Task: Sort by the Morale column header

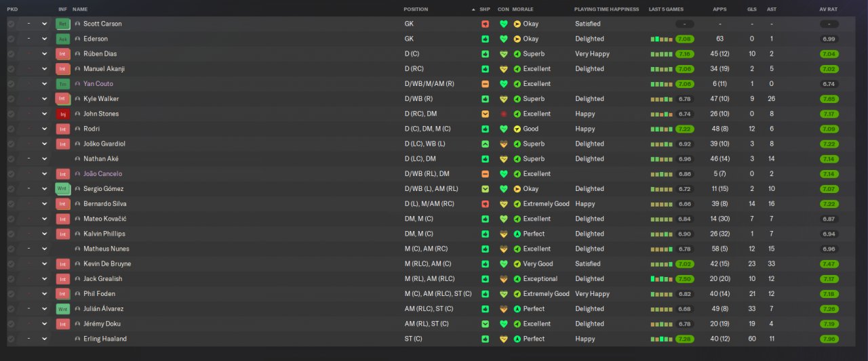Action: pos(522,9)
